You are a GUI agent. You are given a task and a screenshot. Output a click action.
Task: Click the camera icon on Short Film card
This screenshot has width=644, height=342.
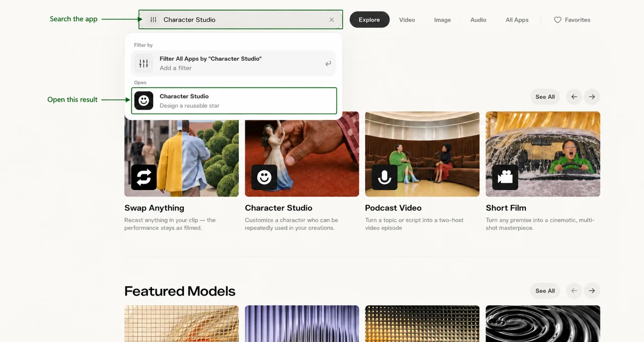505,177
